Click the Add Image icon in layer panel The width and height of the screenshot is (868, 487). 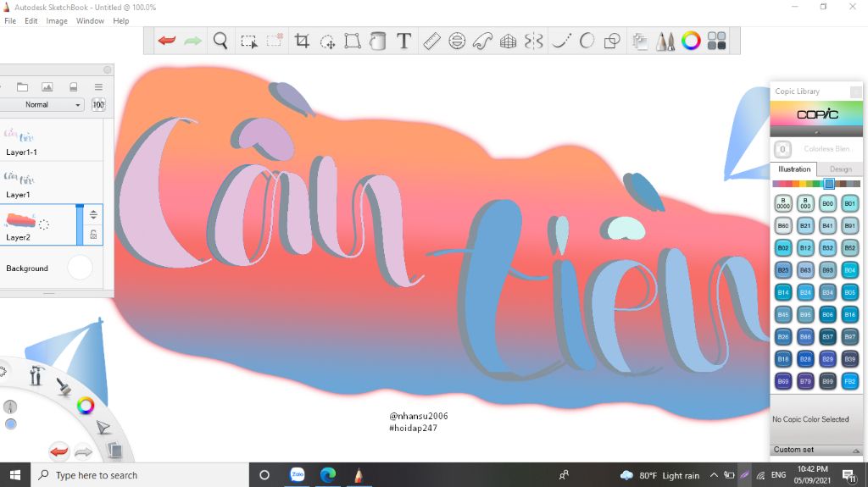pos(47,87)
